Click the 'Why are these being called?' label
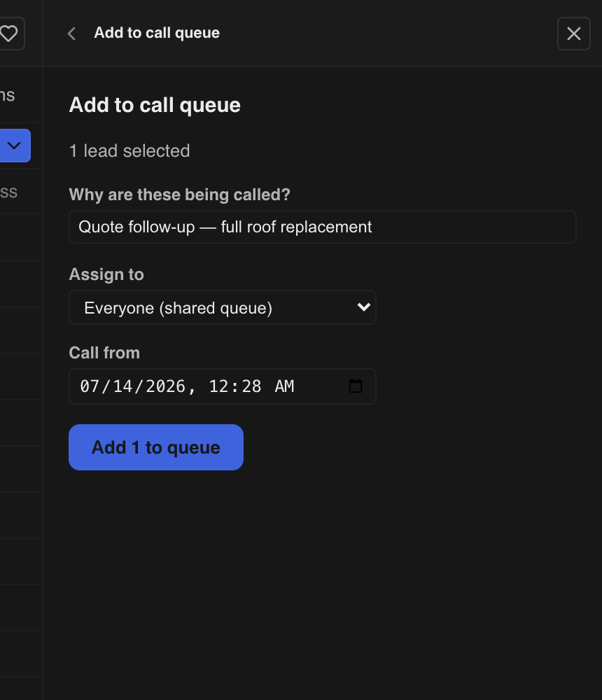This screenshot has height=700, width=602. 179,195
